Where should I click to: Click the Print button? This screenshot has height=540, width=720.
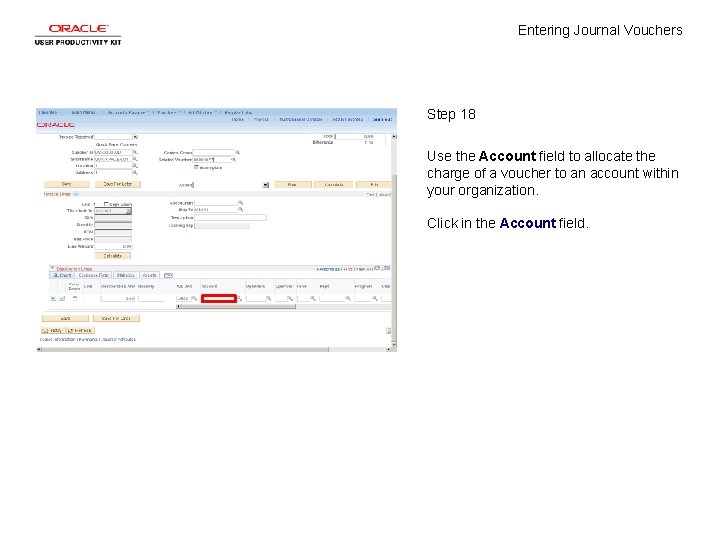pos(374,185)
